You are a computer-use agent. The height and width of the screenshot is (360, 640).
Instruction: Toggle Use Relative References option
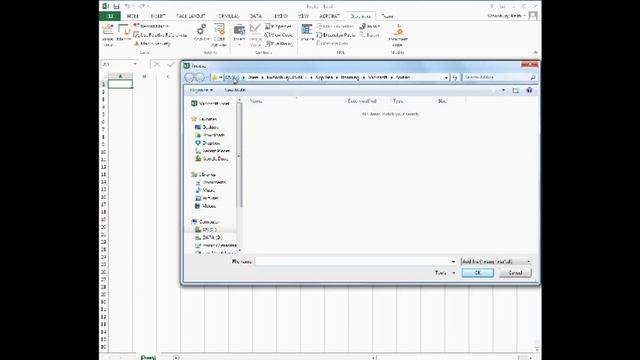160,35
